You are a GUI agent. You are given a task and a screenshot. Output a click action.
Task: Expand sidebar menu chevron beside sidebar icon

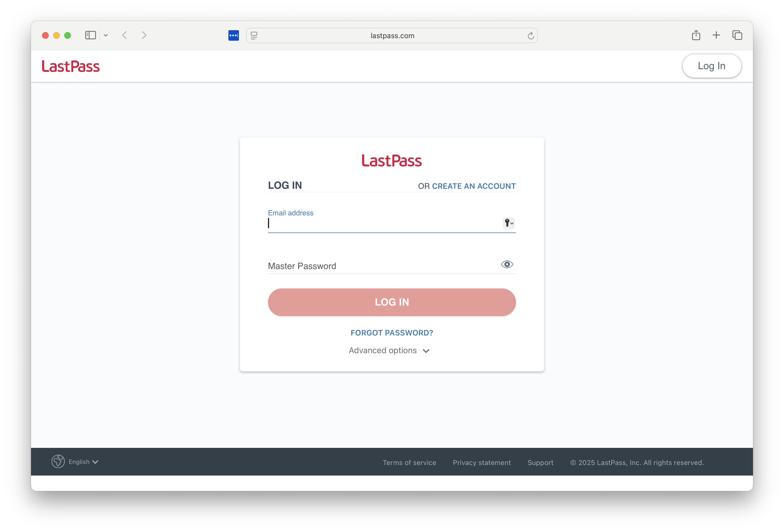(105, 35)
